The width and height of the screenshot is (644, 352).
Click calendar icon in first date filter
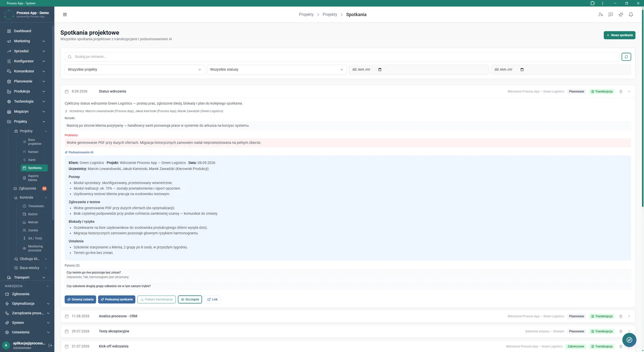click(x=380, y=70)
